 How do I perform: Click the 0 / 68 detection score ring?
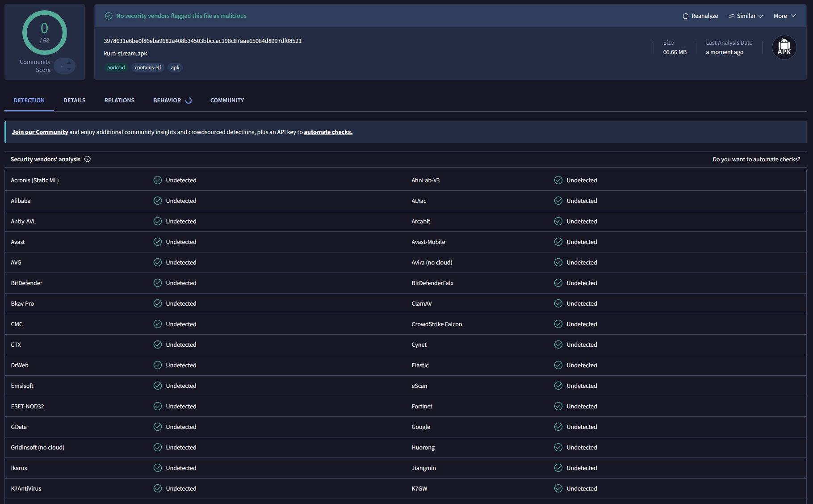[x=45, y=33]
